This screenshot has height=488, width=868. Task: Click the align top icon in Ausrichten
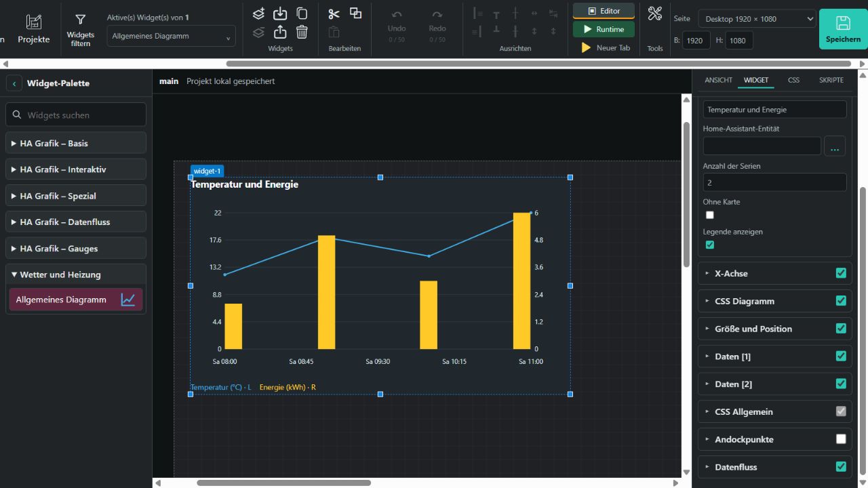tap(496, 14)
